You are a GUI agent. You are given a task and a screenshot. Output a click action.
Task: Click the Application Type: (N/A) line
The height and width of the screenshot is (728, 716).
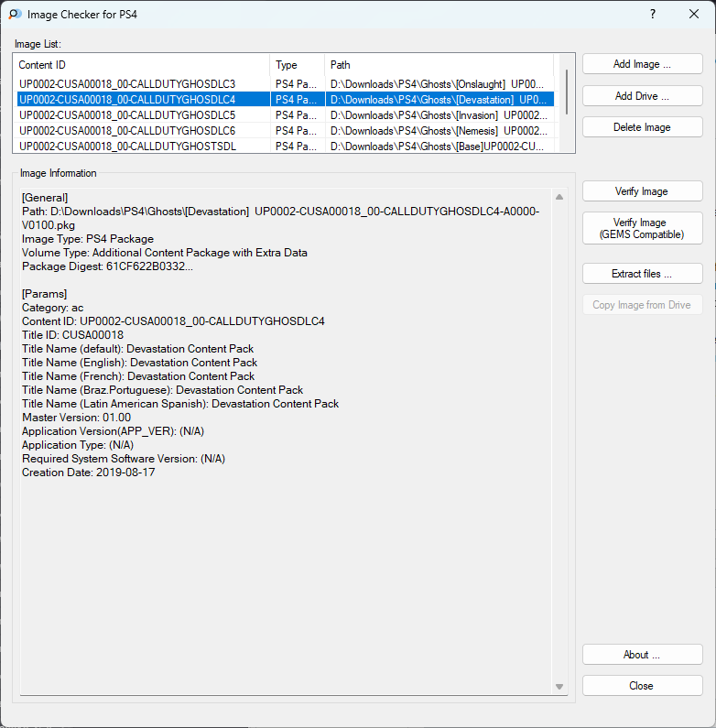coord(78,445)
